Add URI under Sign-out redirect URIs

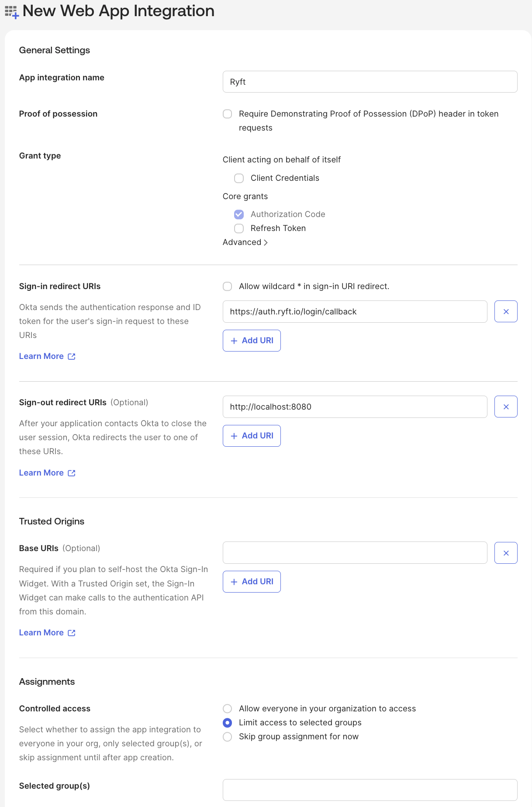252,436
